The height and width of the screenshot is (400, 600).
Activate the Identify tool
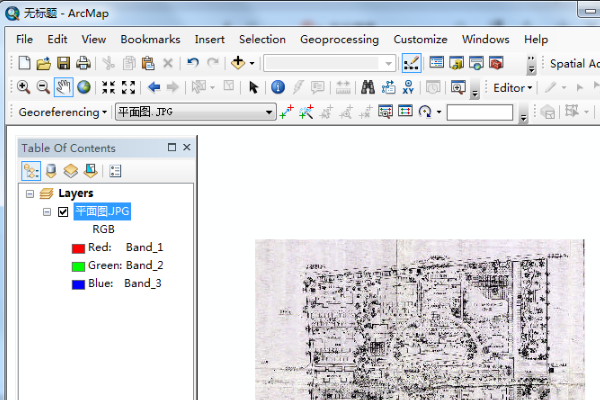(x=278, y=87)
